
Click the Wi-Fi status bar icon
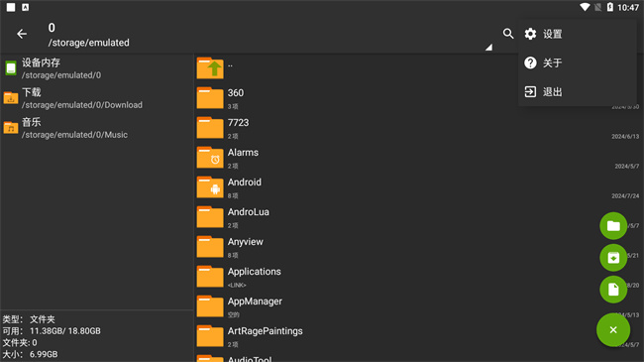pyautogui.click(x=585, y=7)
